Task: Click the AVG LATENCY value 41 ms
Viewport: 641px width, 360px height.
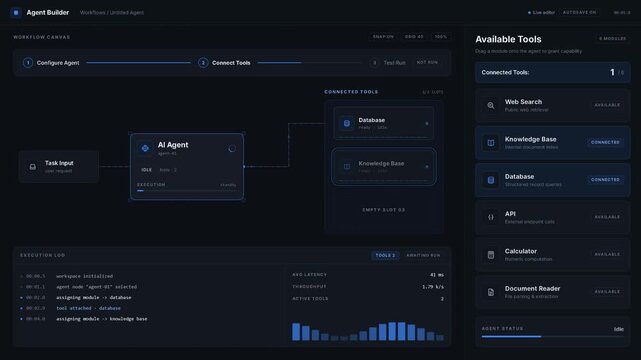Action: (437, 275)
